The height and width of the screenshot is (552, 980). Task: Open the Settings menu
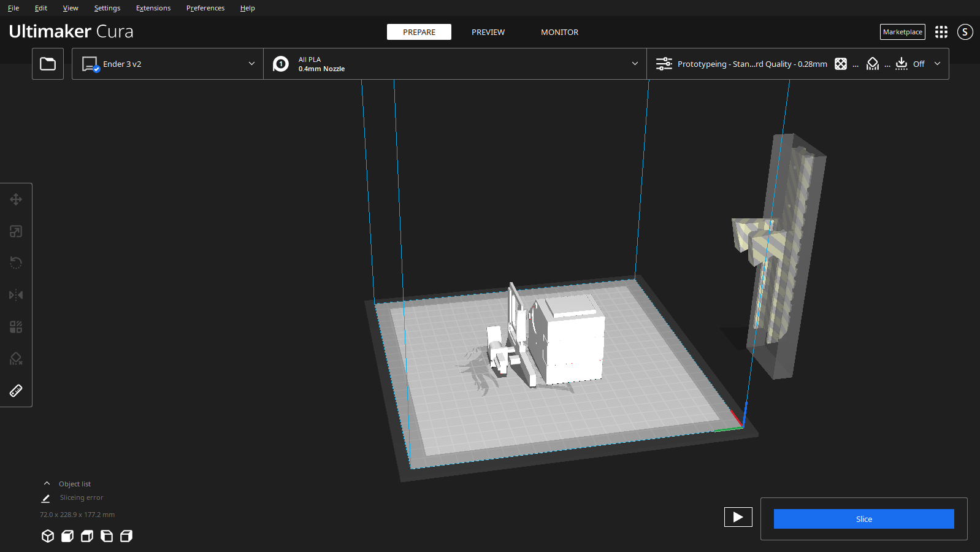pyautogui.click(x=107, y=8)
